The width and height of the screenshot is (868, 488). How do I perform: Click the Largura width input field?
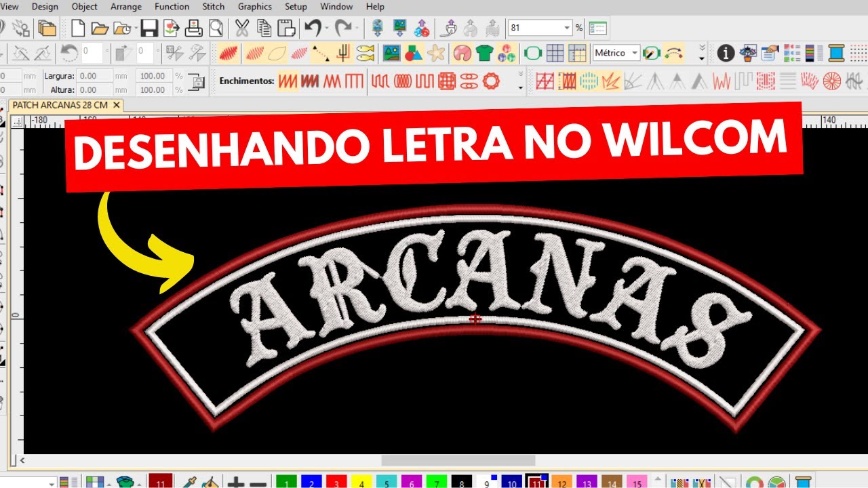(x=95, y=76)
